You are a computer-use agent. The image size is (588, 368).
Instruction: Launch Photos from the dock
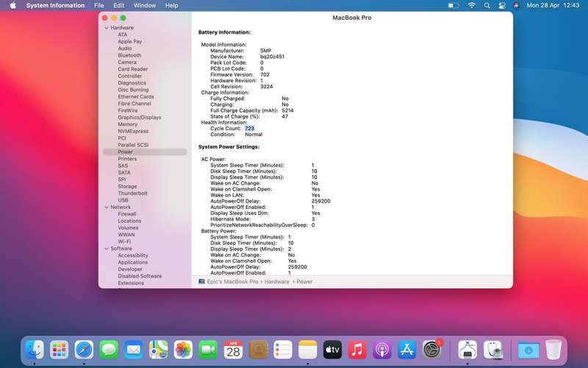pyautogui.click(x=183, y=350)
